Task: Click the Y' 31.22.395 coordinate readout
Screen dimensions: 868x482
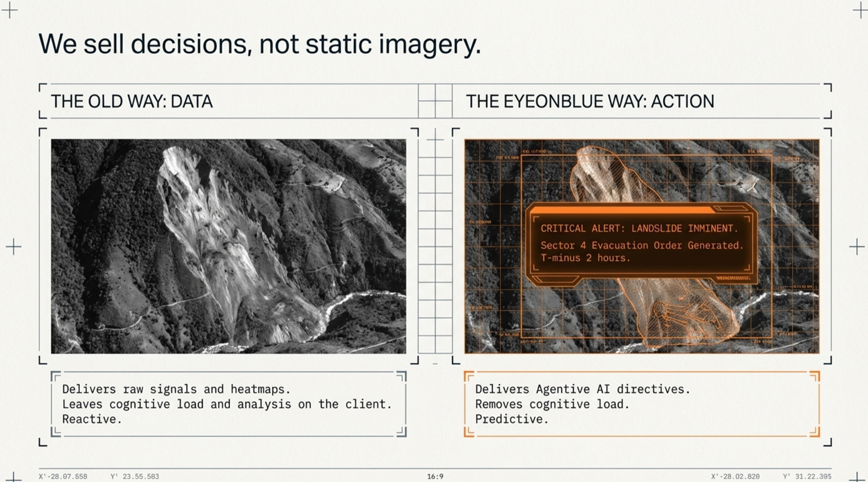Action: click(807, 476)
